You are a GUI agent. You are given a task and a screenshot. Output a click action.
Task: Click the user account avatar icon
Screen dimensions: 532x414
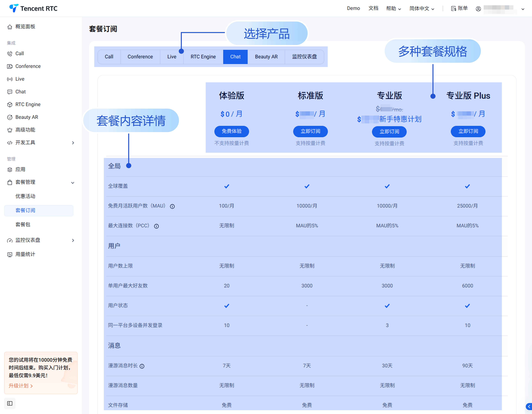click(478, 8)
